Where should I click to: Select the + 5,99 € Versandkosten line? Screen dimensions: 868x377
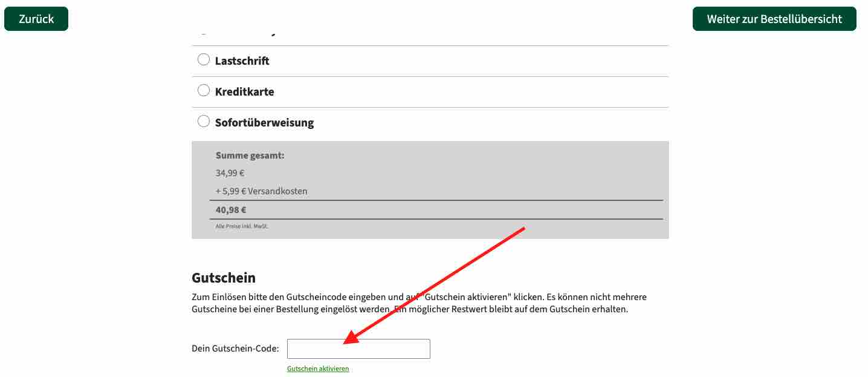pos(262,191)
